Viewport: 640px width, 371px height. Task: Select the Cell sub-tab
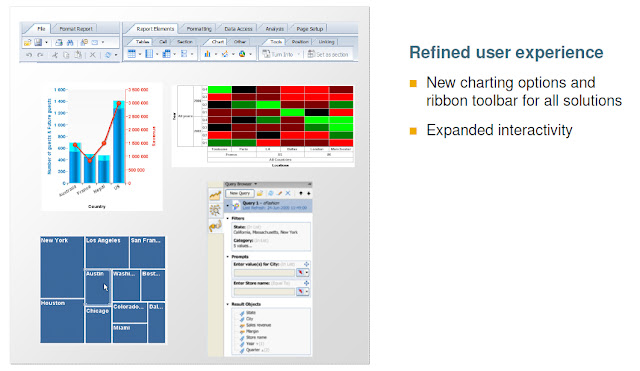(163, 42)
